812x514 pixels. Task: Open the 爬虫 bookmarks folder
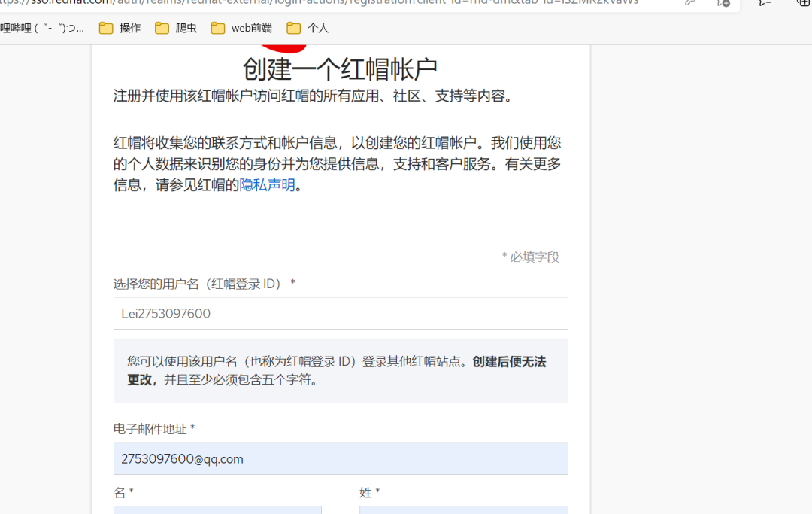click(x=175, y=28)
